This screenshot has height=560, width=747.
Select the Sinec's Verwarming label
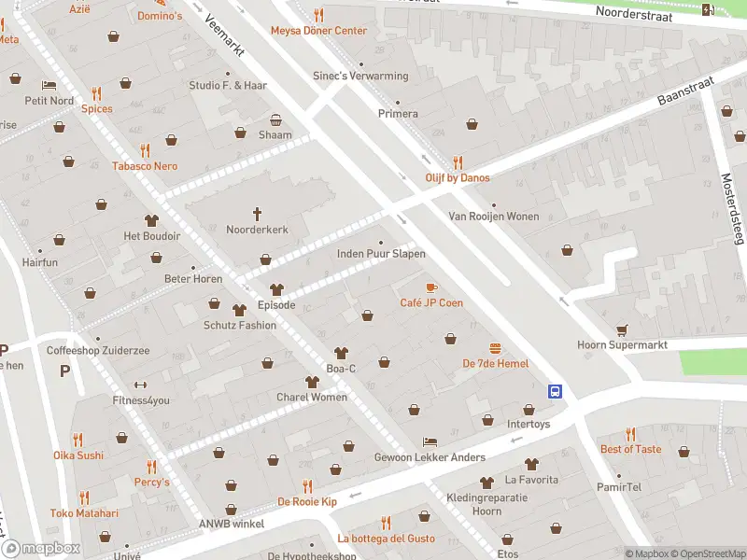[360, 76]
